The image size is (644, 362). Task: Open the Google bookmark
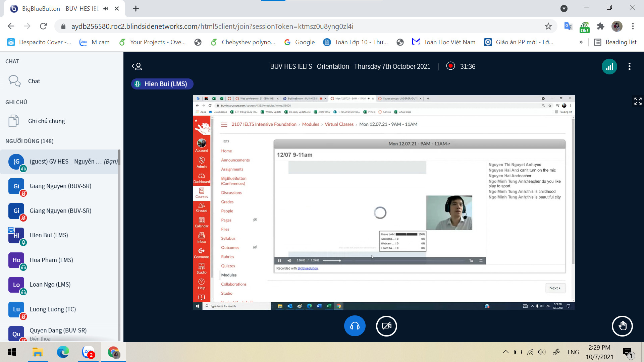(300, 42)
